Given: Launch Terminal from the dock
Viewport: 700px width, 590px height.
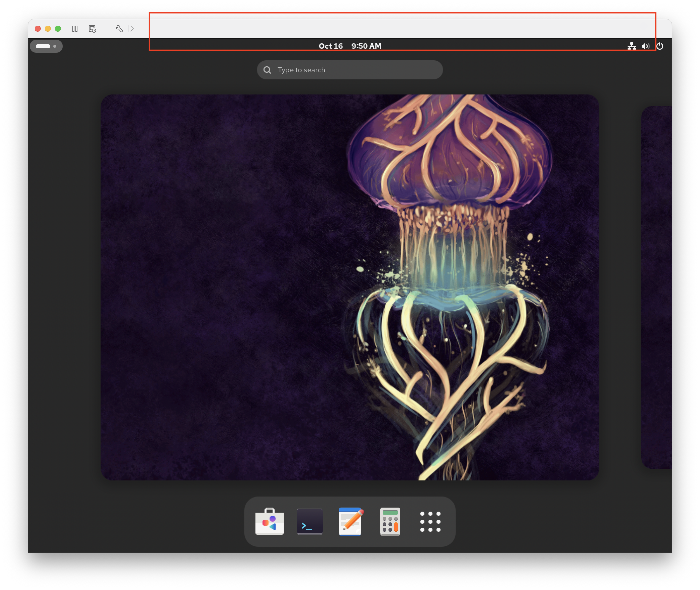Looking at the screenshot, I should click(x=310, y=521).
